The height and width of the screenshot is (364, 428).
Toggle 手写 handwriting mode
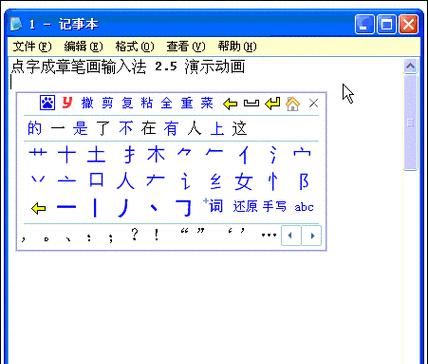coord(274,206)
